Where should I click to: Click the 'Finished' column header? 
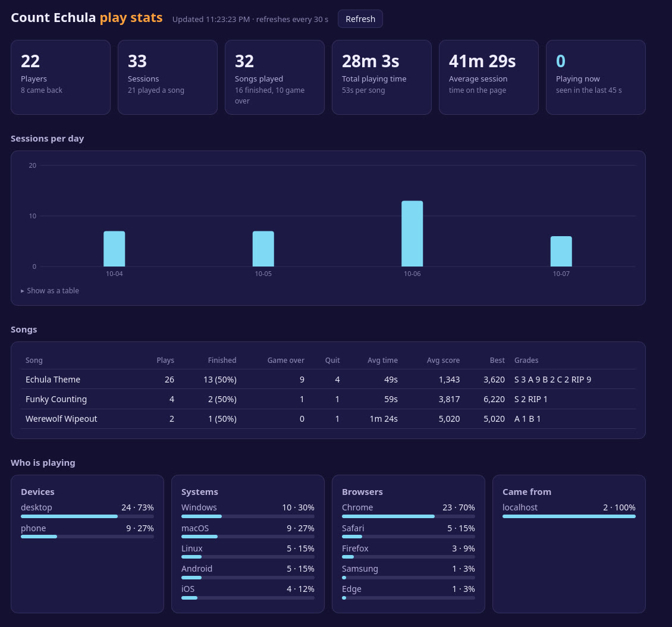[x=222, y=360]
